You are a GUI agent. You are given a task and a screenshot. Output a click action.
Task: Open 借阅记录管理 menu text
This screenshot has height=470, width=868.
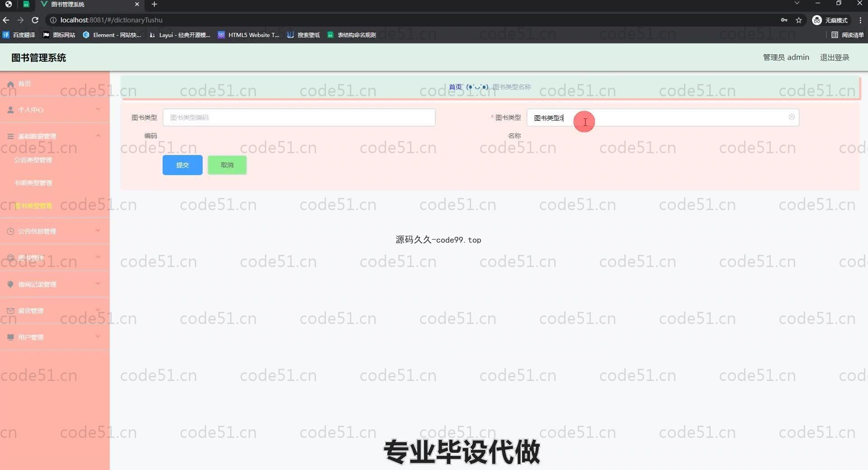click(x=37, y=284)
